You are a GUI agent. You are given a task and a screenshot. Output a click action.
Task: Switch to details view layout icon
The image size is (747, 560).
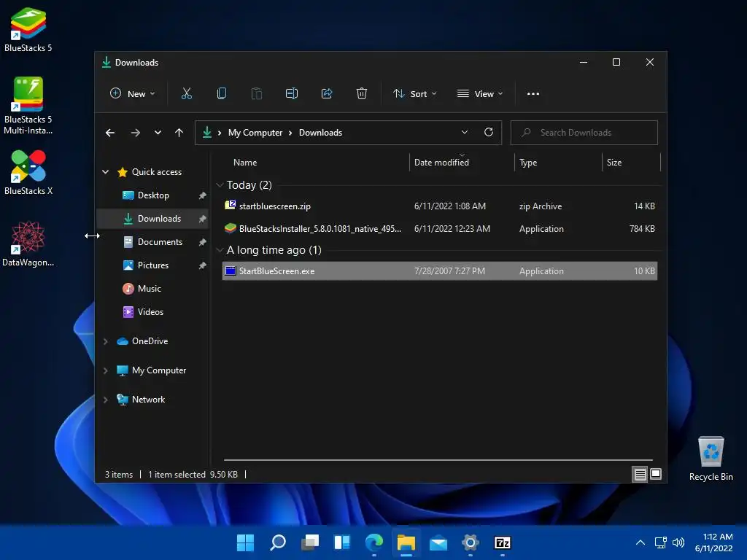coord(640,474)
